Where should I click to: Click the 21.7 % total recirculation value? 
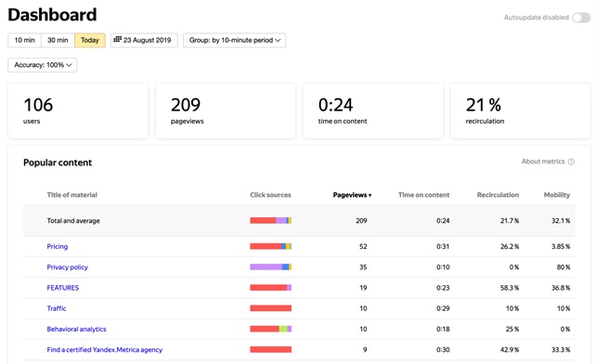[x=510, y=221]
